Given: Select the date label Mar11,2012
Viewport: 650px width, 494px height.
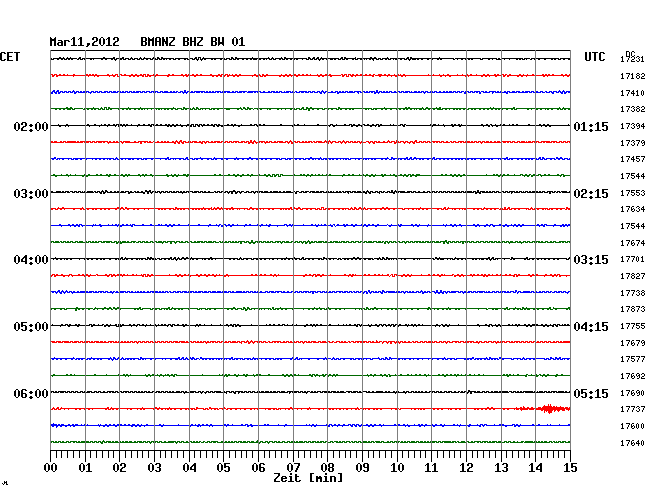Looking at the screenshot, I should [85, 42].
